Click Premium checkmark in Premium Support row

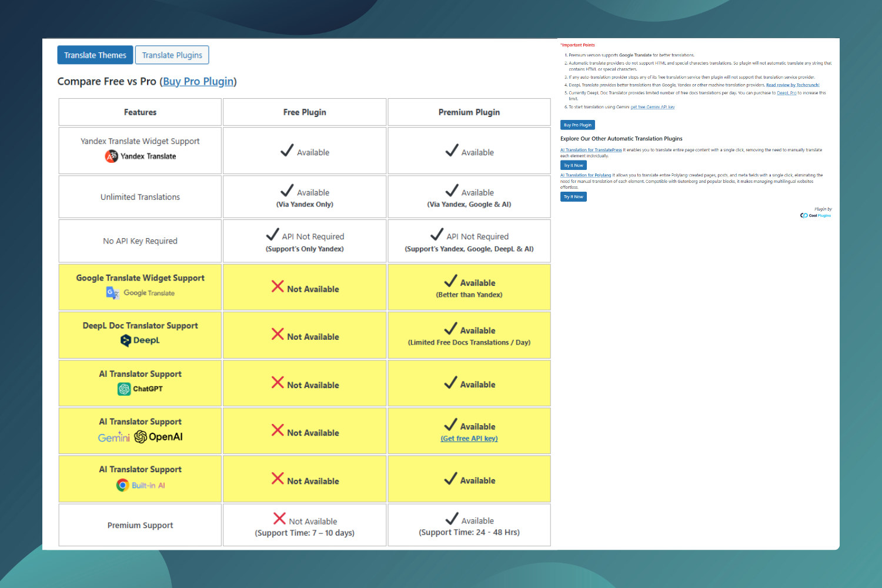coord(452,519)
